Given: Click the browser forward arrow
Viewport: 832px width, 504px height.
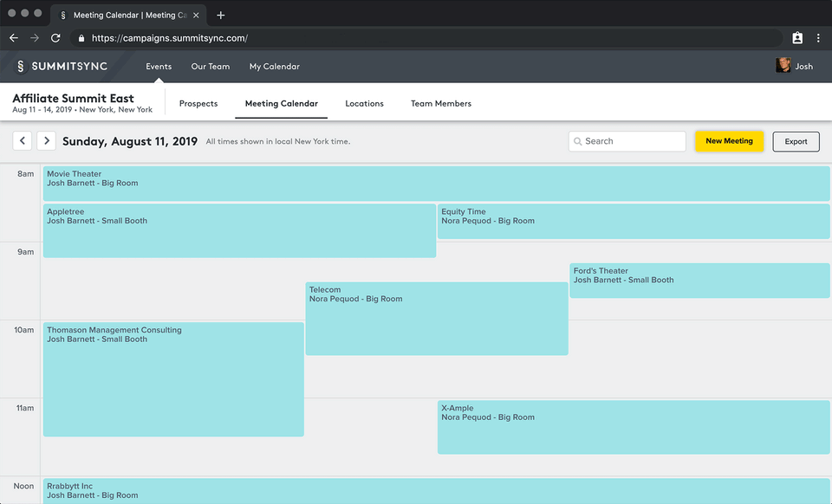Looking at the screenshot, I should click(x=35, y=38).
